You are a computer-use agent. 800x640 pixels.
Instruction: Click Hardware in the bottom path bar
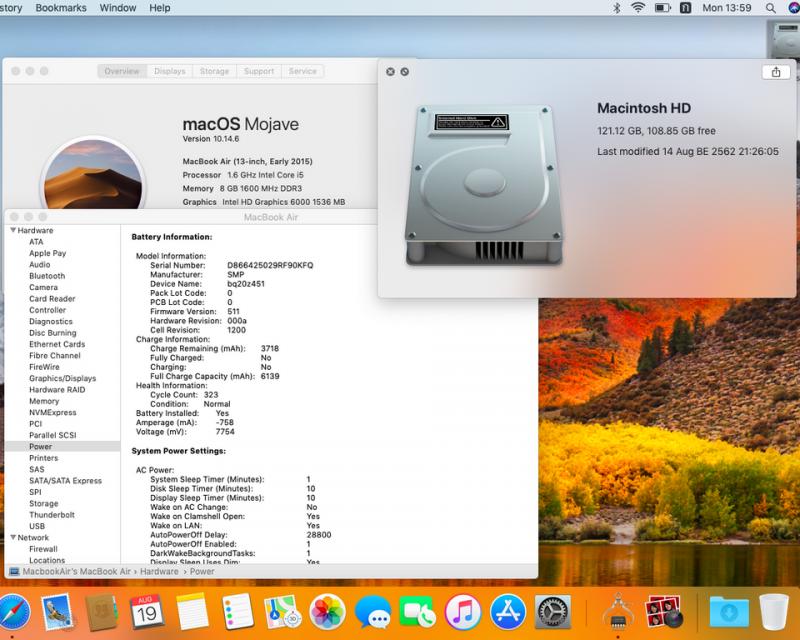point(159,572)
